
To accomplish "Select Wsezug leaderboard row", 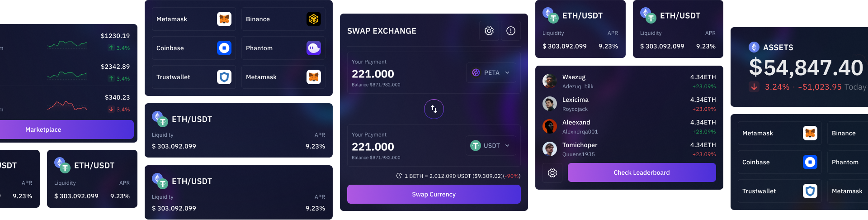I will point(629,81).
